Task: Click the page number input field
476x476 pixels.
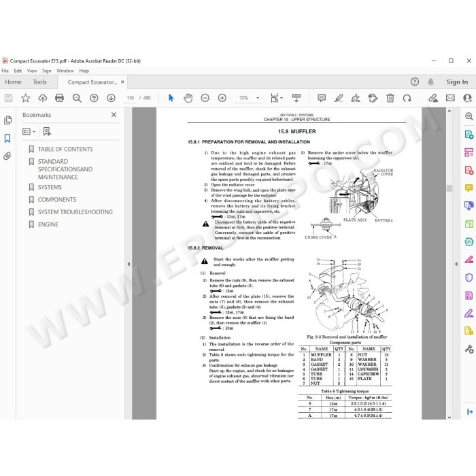Action: coord(131,98)
